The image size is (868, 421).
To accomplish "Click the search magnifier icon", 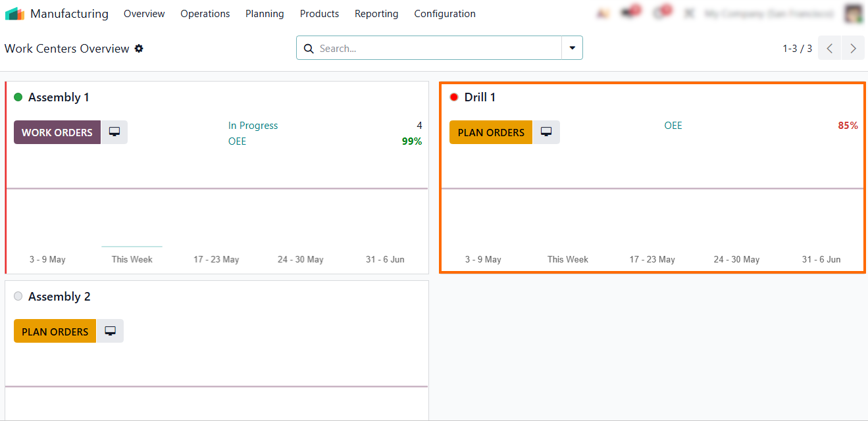I will click(309, 49).
